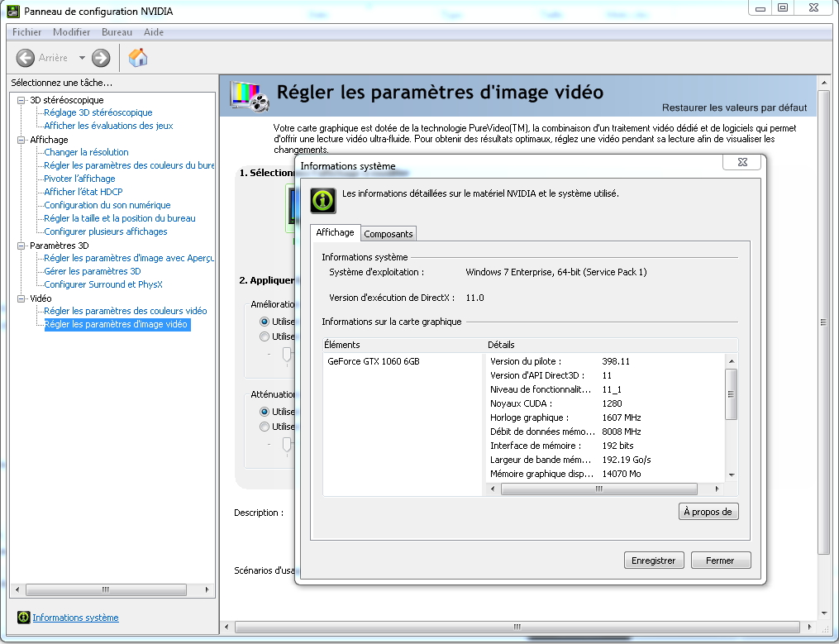Select first radio button under Amélioration
The width and height of the screenshot is (839, 644).
[265, 322]
